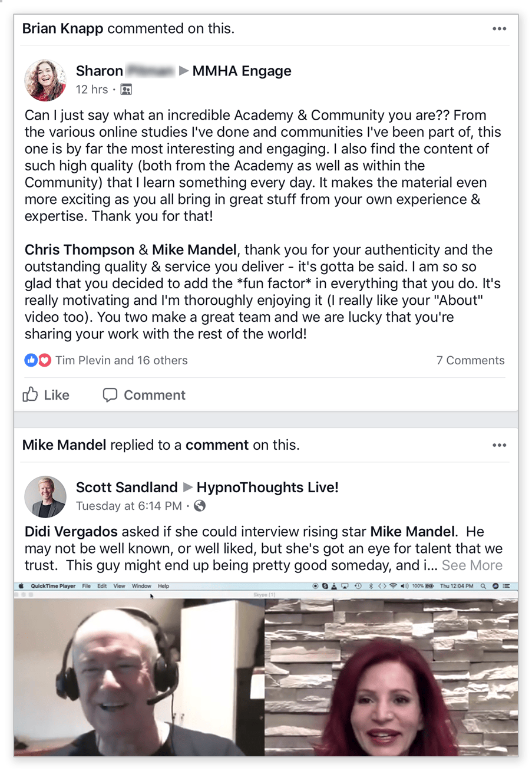
Task: Open MMHA Engage group link
Action: [x=243, y=71]
